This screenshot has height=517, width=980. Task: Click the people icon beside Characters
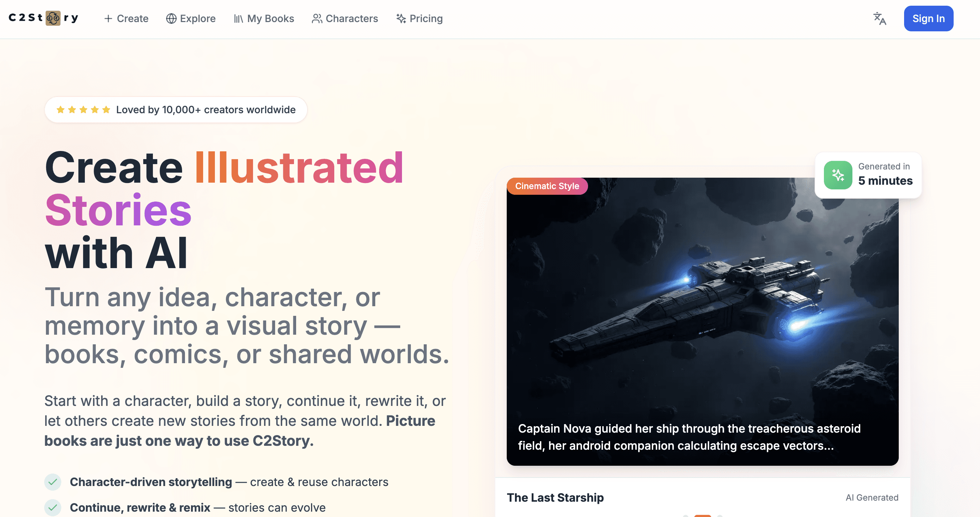pos(316,18)
